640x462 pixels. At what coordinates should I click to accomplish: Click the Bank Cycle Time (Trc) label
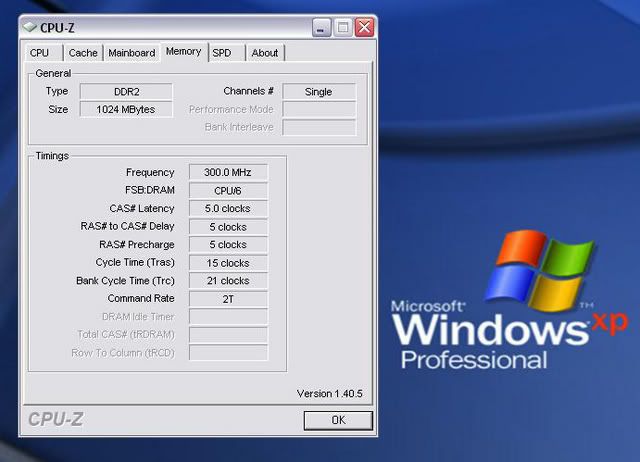tap(125, 281)
